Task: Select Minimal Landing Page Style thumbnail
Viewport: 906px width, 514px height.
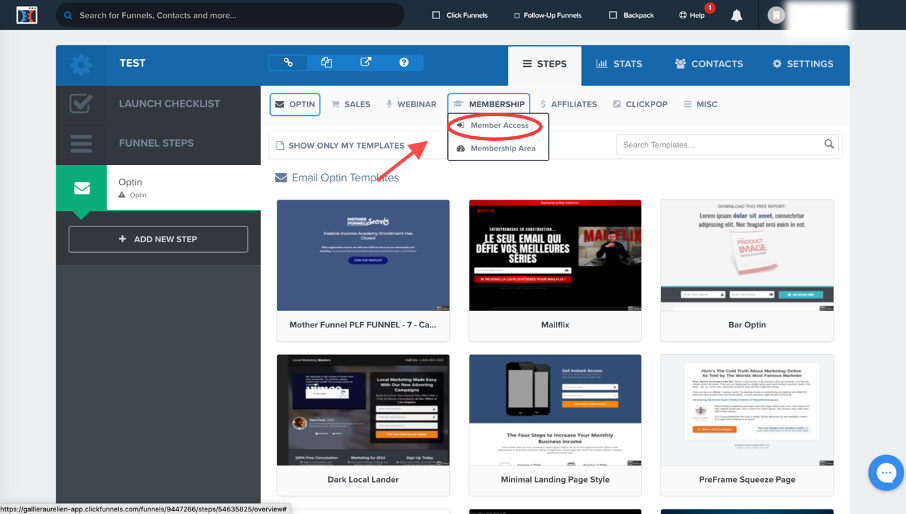Action: tap(555, 410)
